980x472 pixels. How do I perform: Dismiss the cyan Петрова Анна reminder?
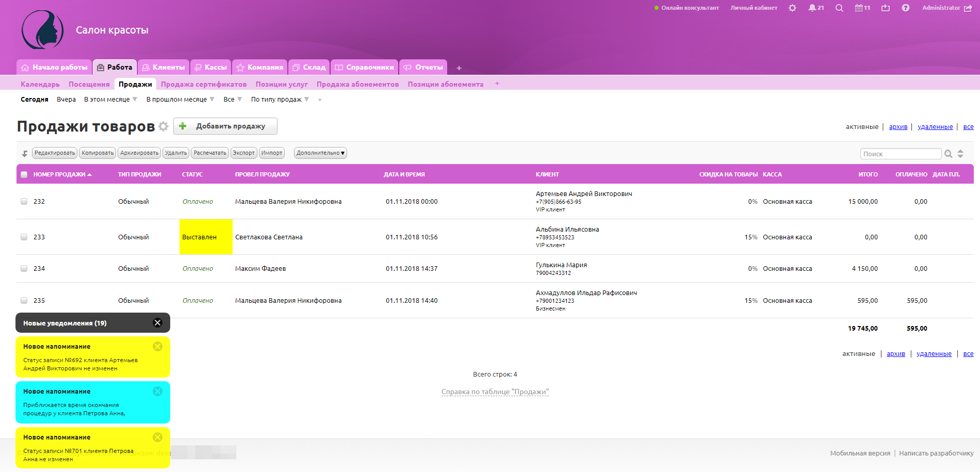157,392
